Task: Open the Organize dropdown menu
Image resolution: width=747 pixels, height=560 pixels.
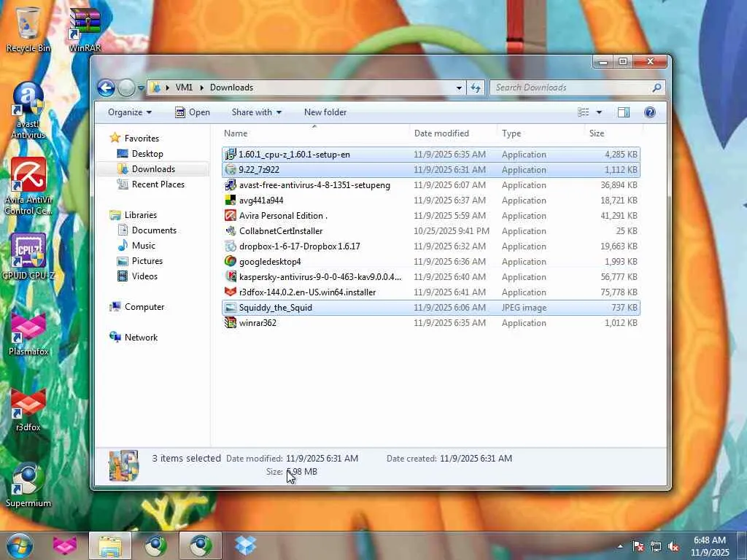Action: pos(130,112)
